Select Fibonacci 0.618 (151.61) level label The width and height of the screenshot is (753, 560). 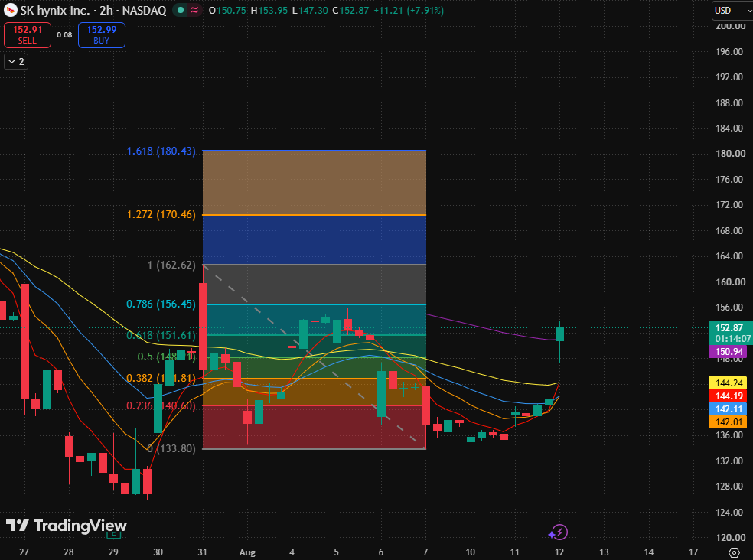click(x=161, y=335)
